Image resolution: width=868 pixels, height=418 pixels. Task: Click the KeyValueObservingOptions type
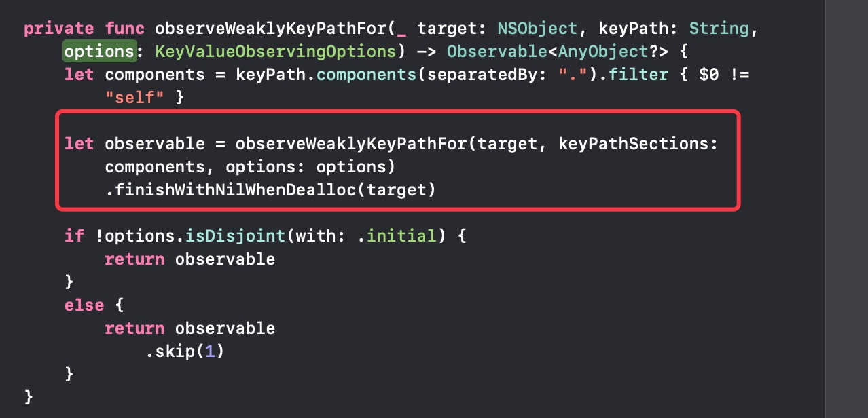[x=275, y=52]
